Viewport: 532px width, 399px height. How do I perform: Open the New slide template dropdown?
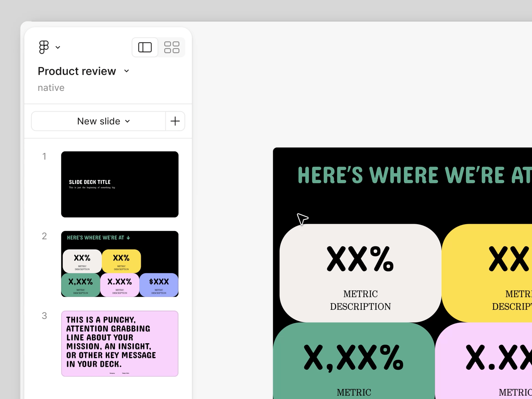pos(99,121)
